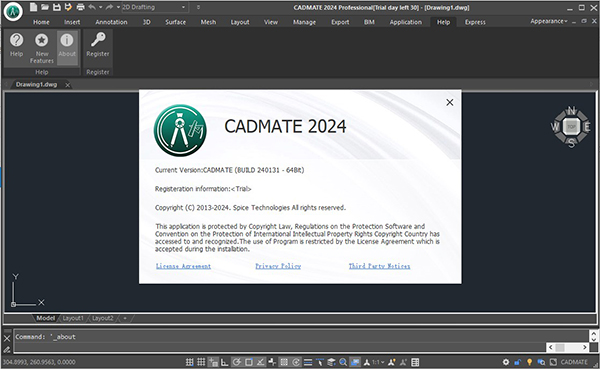Click the command line horizontal scrollbar
This screenshot has height=369, width=600.
point(567,347)
